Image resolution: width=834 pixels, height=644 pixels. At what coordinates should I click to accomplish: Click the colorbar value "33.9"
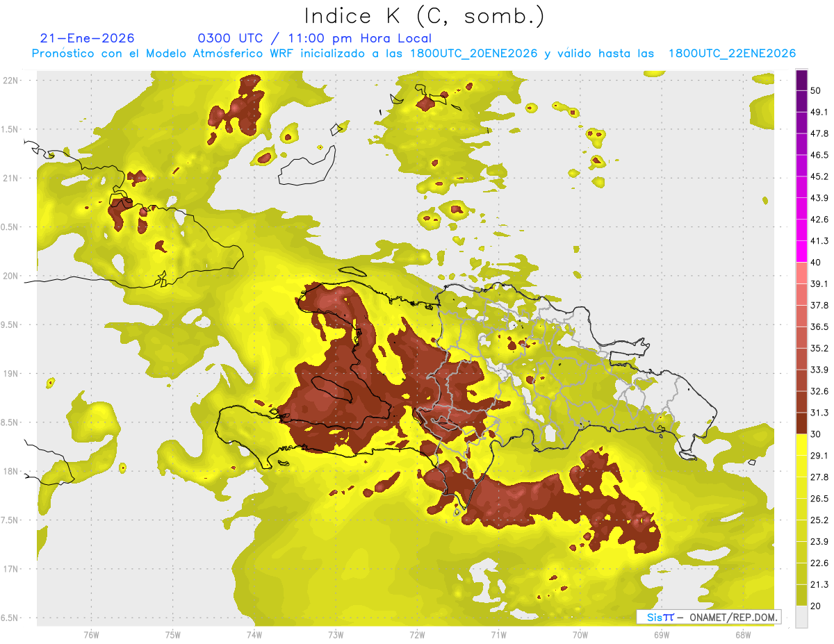(x=820, y=370)
